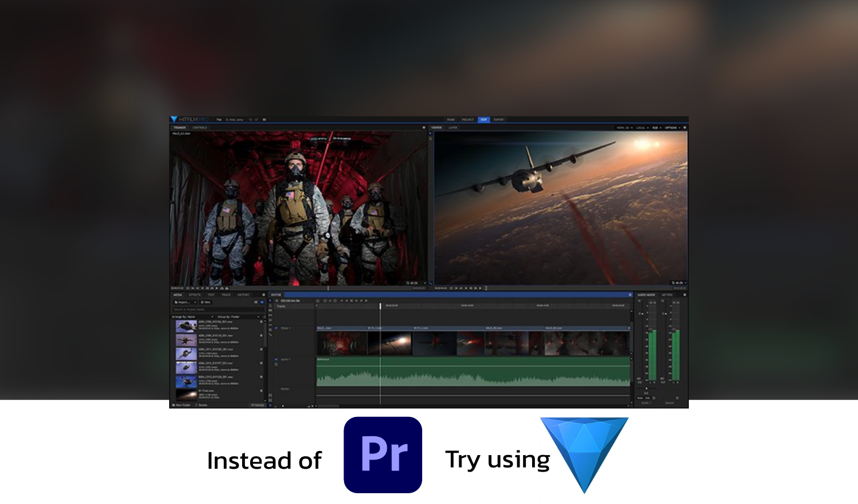Select the green audio waveform clip
The height and width of the screenshot is (504, 858).
[473, 372]
